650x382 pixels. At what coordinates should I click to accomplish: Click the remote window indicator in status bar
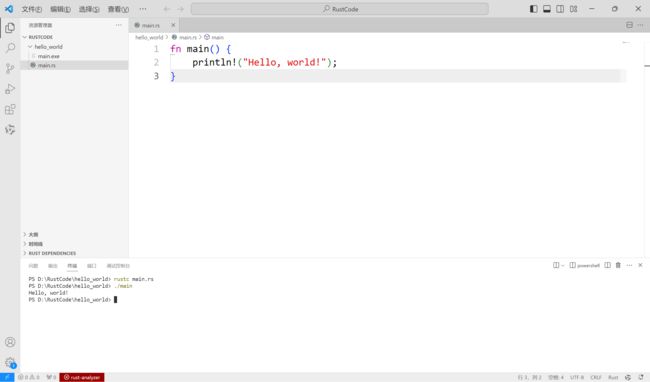[7, 377]
